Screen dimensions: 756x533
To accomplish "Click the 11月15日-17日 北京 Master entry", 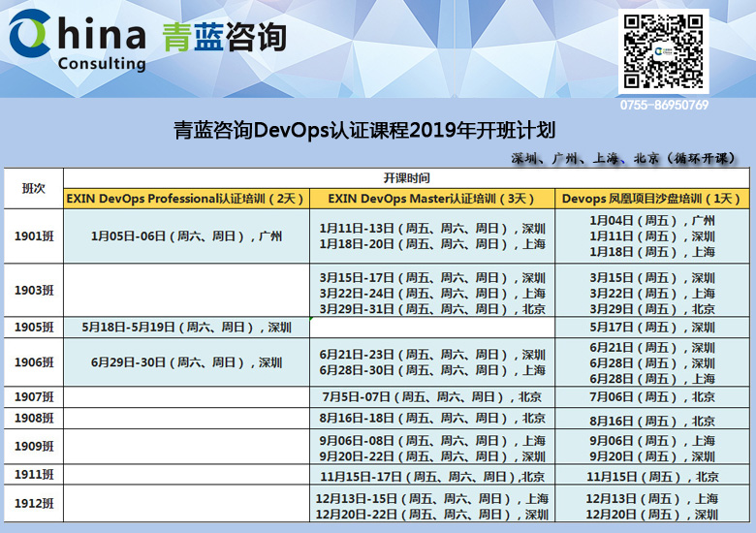I will [432, 476].
